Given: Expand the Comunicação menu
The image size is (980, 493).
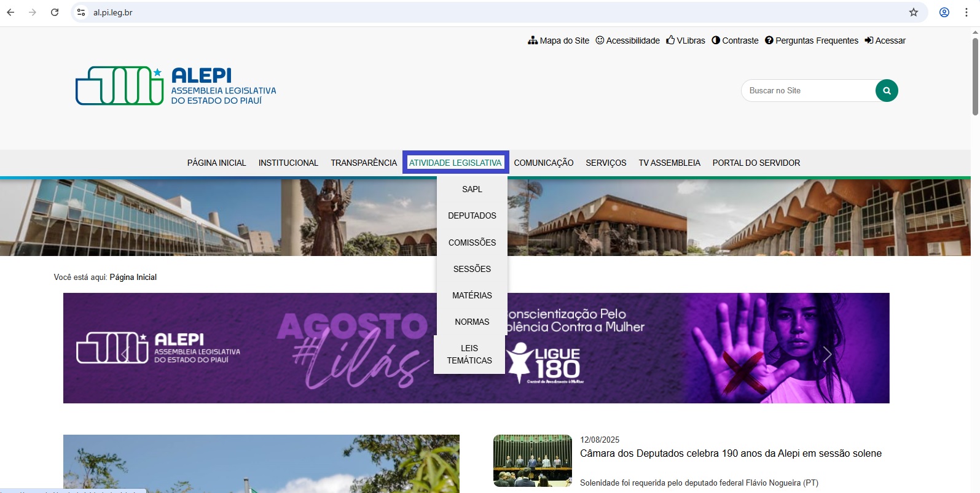Looking at the screenshot, I should [543, 163].
